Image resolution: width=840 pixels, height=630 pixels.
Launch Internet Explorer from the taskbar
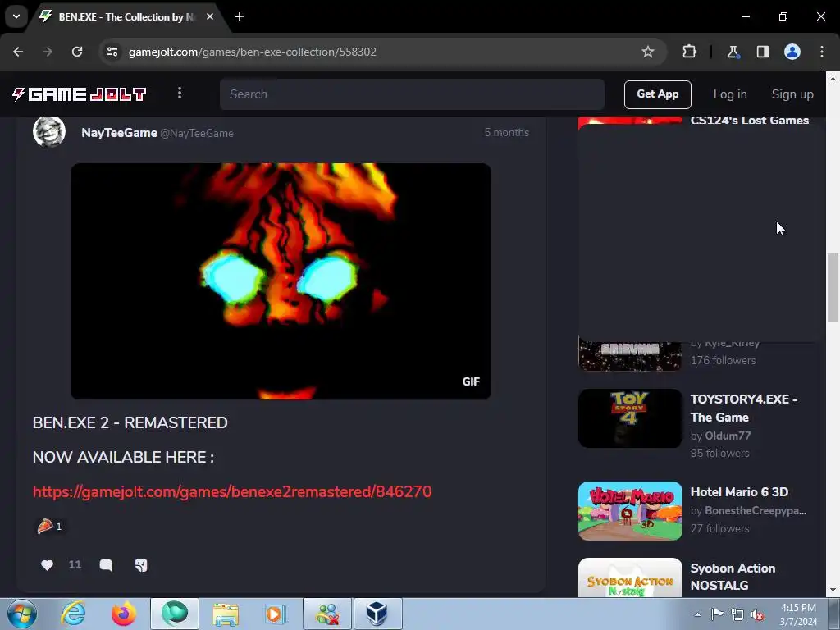click(x=73, y=614)
